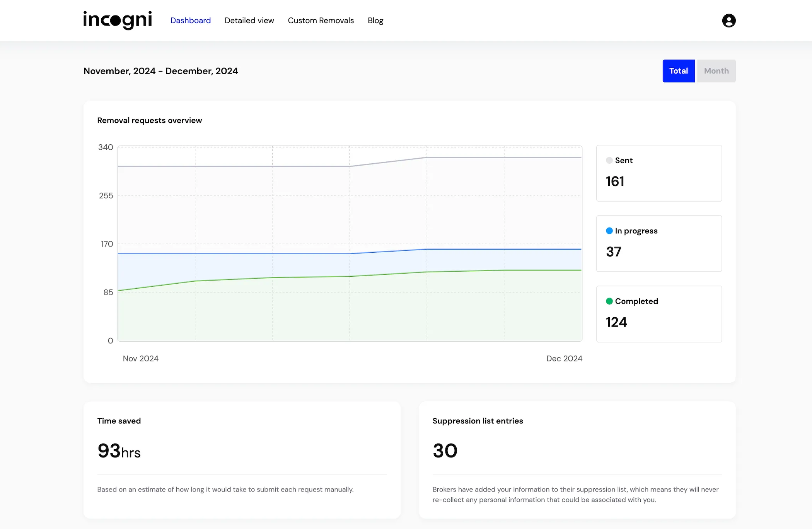Viewport: 812px width, 529px height.
Task: Click the time saved estimate description
Action: click(x=225, y=490)
